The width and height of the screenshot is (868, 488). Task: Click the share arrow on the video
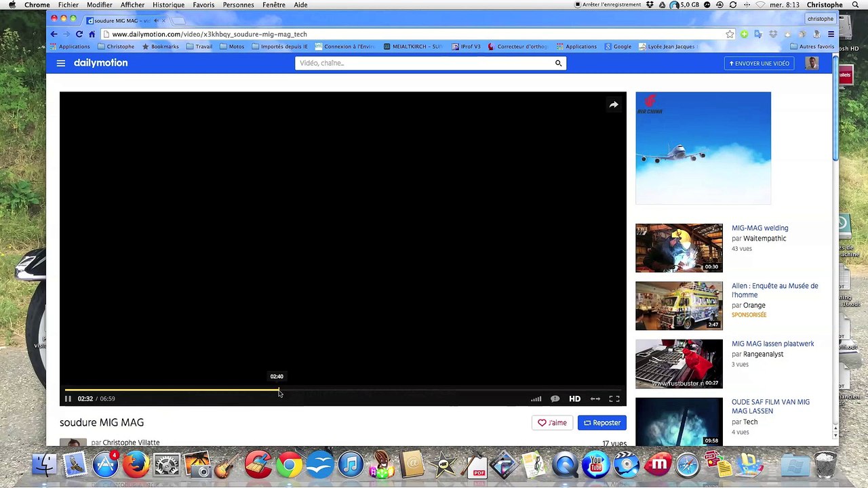(x=614, y=104)
